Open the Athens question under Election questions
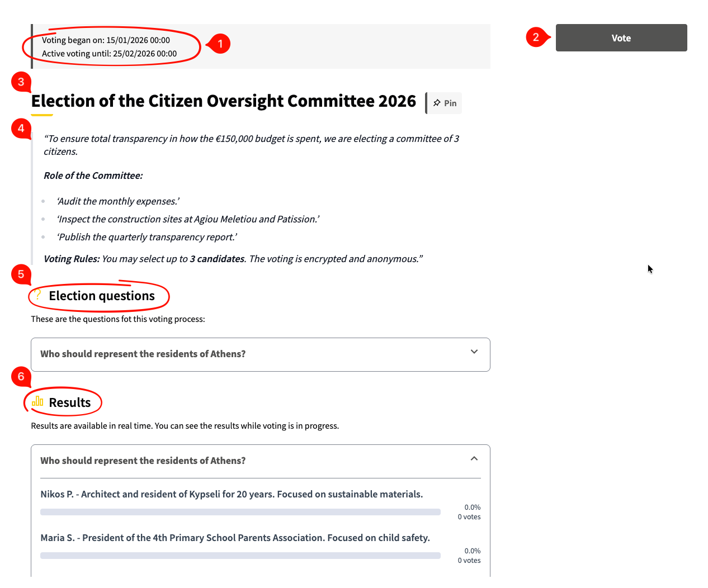The width and height of the screenshot is (708, 588). (x=143, y=354)
